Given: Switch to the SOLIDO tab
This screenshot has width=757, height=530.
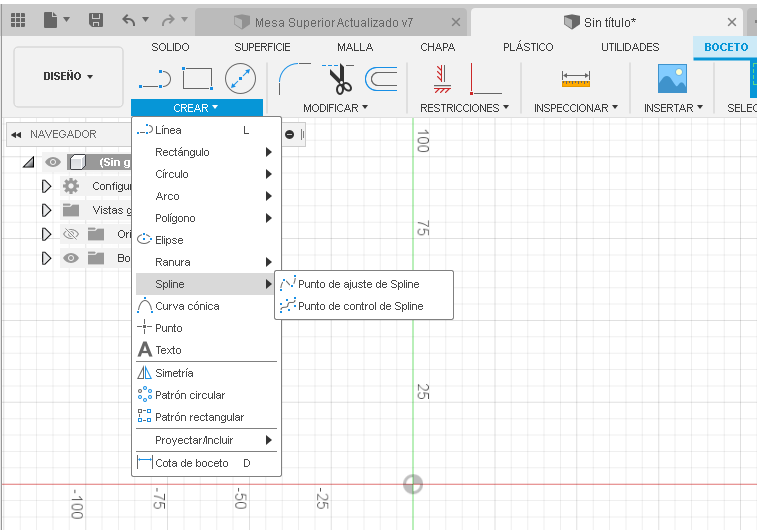Looking at the screenshot, I should 170,47.
